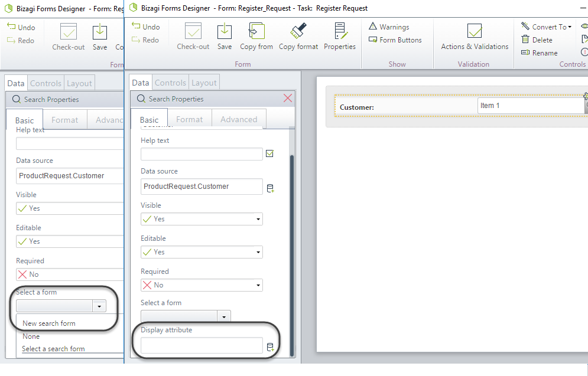Click the Customer Item 1 field on the canvas
The width and height of the screenshot is (588, 376).
531,106
